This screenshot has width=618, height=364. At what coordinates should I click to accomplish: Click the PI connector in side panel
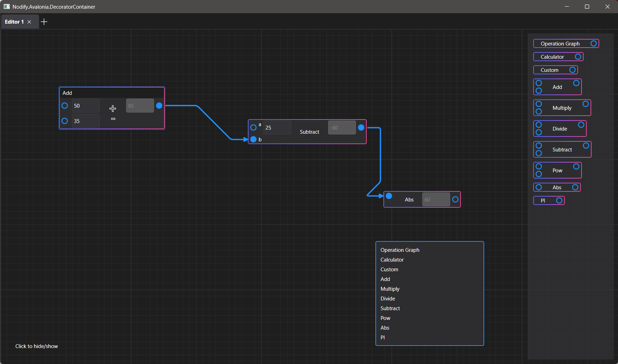(559, 200)
